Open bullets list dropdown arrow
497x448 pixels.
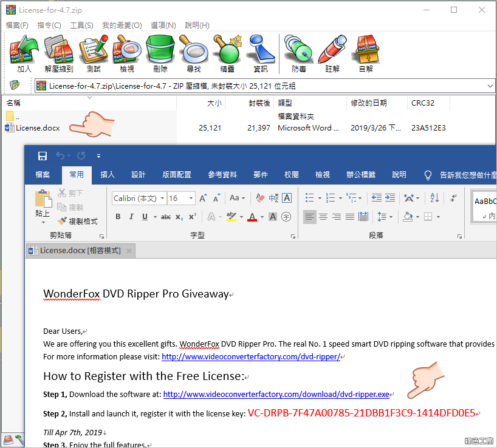click(x=320, y=198)
